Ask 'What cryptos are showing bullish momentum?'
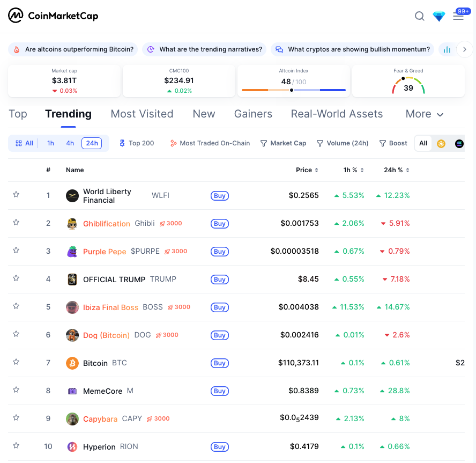This screenshot has width=476, height=463. tap(352, 49)
